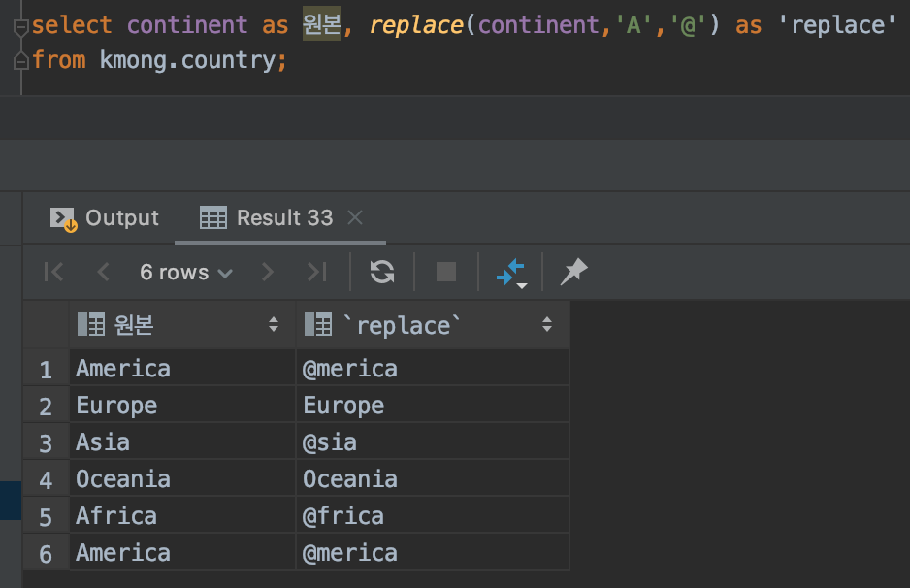This screenshot has height=588, width=910.
Task: Select the Result 33 tab
Action: (267, 218)
